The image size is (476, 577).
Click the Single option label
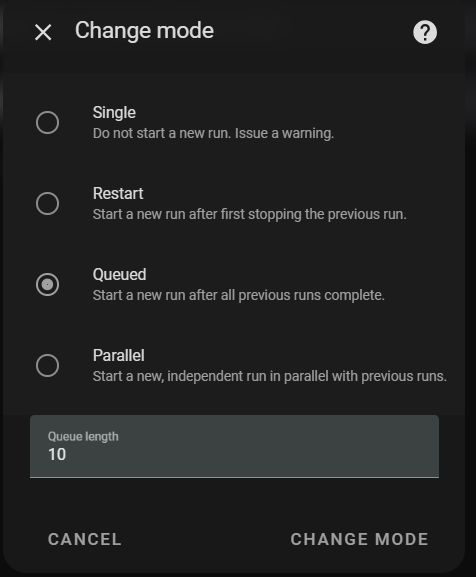(x=114, y=113)
